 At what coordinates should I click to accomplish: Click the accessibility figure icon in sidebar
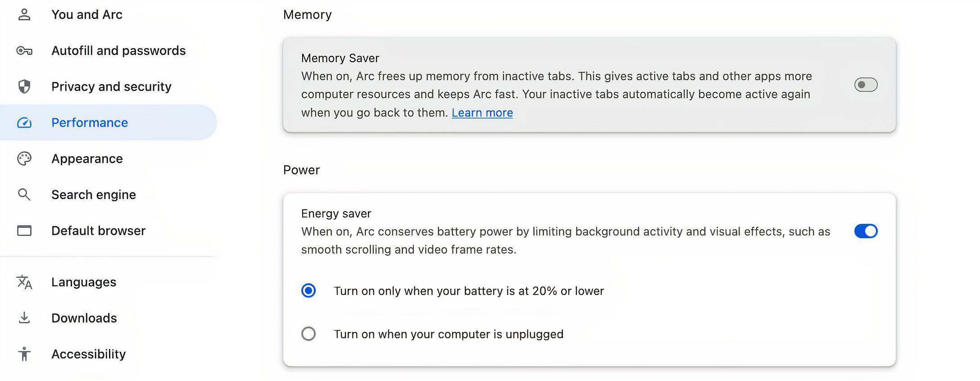(24, 354)
